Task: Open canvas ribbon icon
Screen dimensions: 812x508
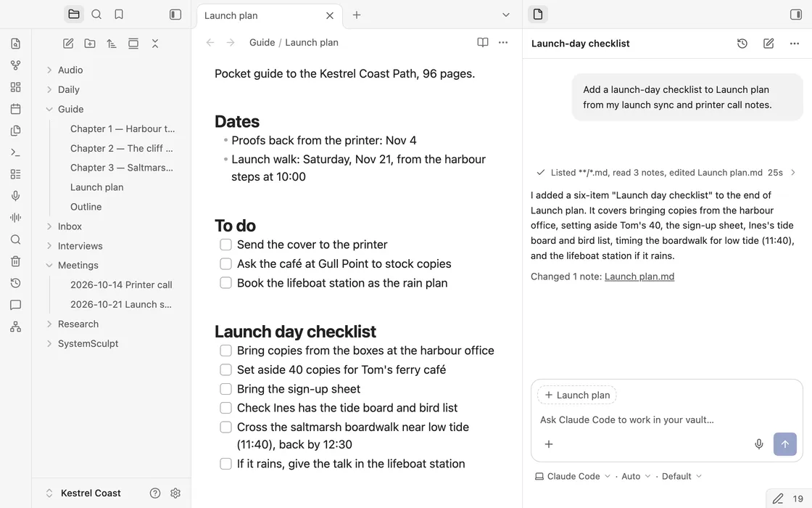Action: click(15, 87)
